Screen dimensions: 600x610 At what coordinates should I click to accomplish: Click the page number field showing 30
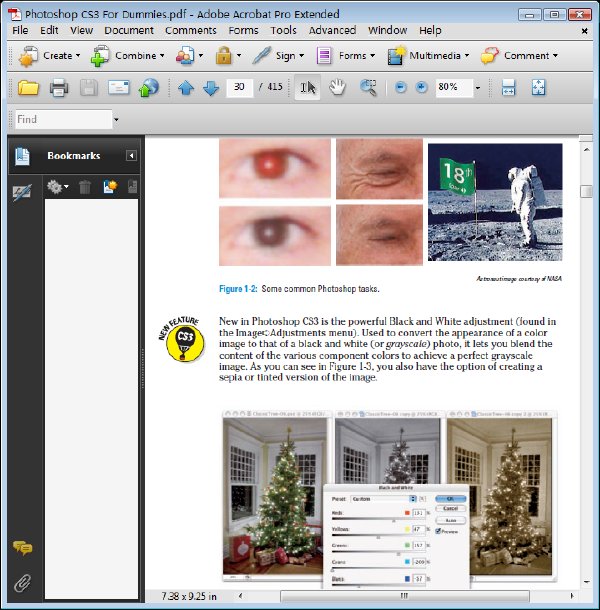pyautogui.click(x=239, y=87)
